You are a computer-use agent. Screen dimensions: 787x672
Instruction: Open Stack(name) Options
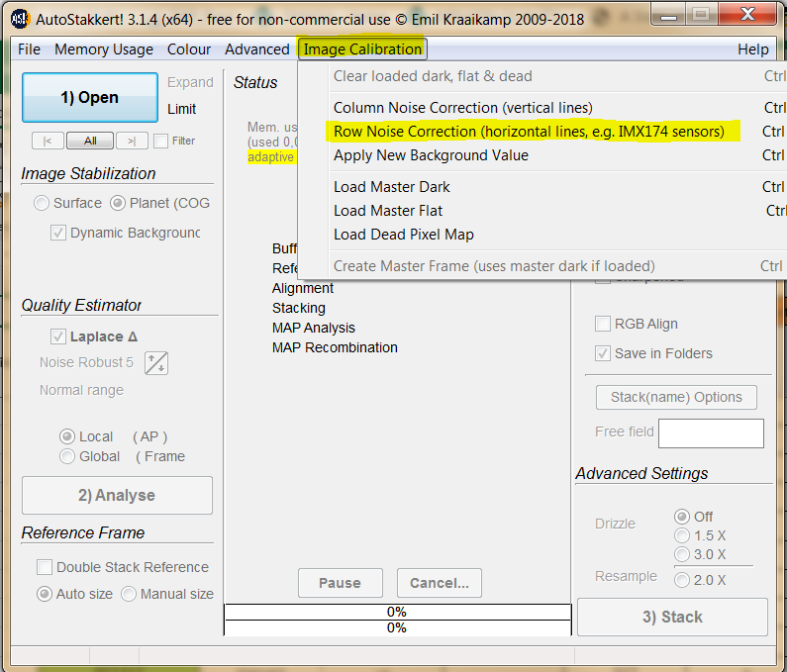click(x=676, y=398)
